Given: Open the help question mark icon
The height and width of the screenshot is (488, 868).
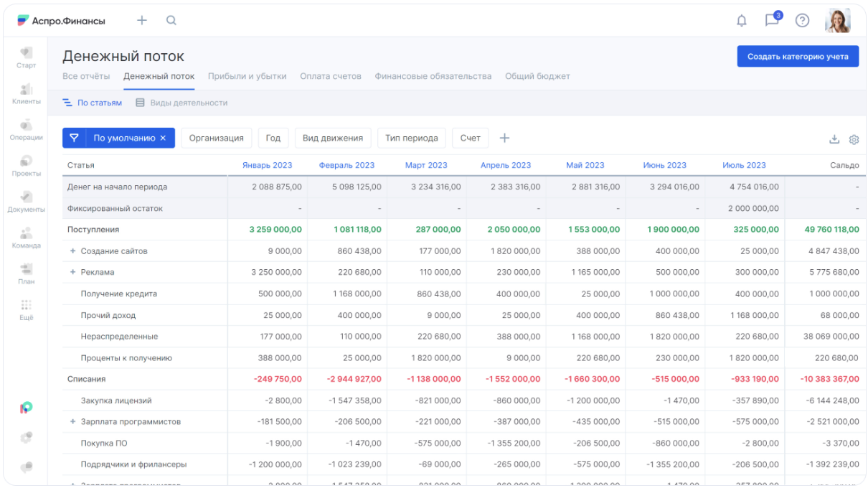Looking at the screenshot, I should click(x=802, y=21).
